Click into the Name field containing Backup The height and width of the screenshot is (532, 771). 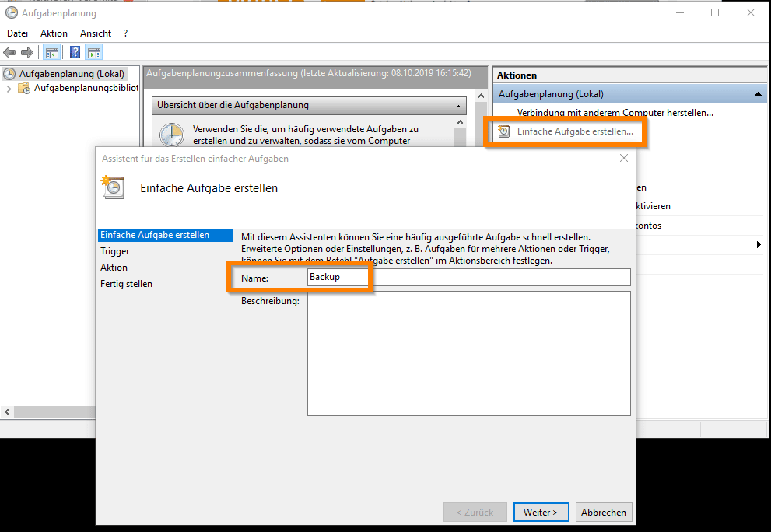467,278
